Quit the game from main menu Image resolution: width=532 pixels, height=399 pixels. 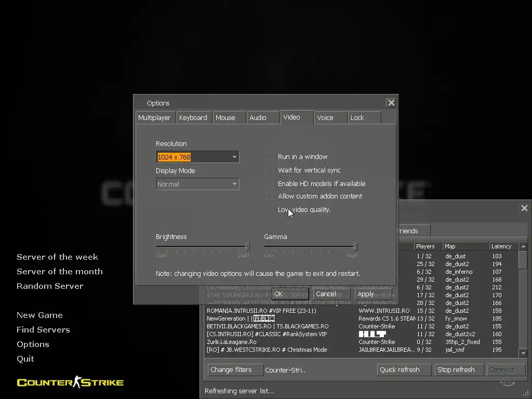coord(25,359)
